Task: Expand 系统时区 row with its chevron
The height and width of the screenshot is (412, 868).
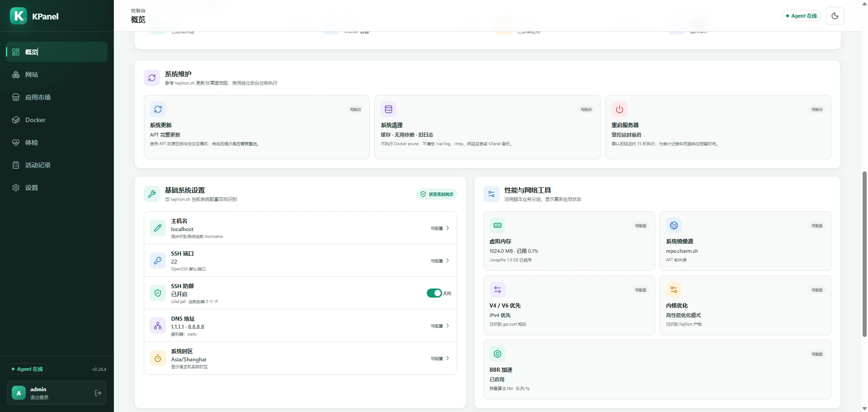Action: tap(448, 358)
